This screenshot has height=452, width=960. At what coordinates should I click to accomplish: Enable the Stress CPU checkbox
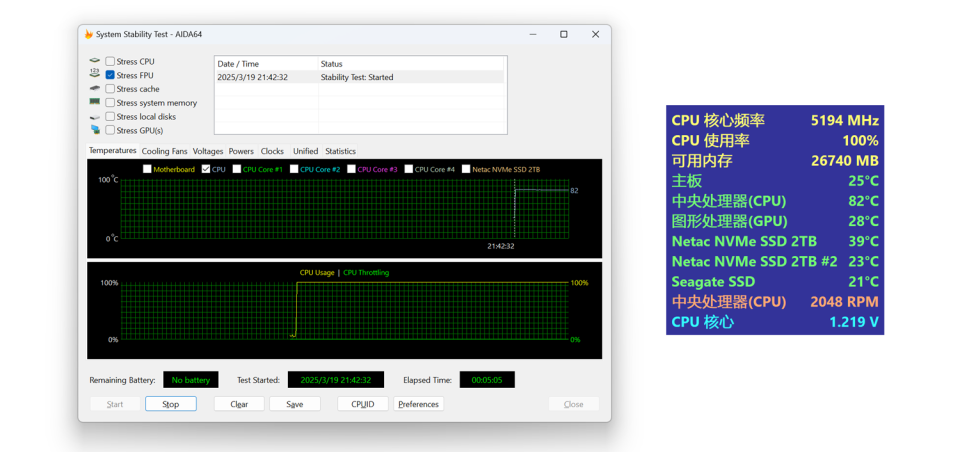click(x=110, y=61)
